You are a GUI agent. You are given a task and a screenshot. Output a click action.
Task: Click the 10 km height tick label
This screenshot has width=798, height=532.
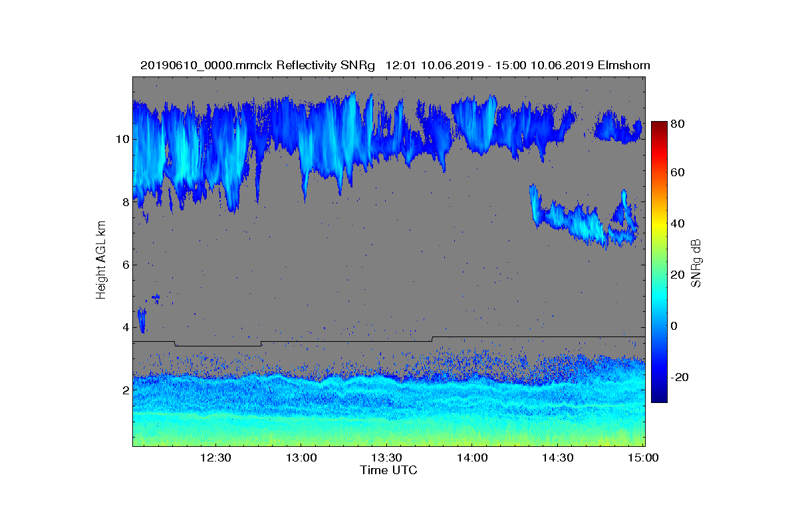[121, 139]
